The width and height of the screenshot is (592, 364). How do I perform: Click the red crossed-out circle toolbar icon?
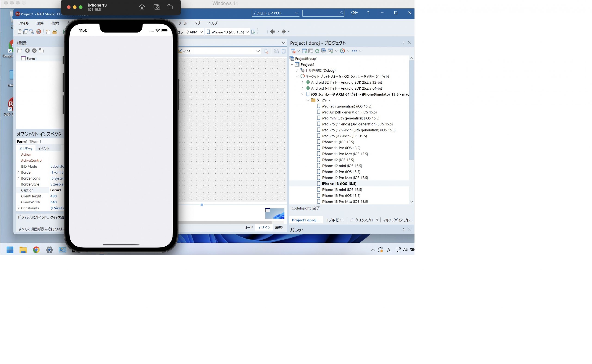click(39, 32)
